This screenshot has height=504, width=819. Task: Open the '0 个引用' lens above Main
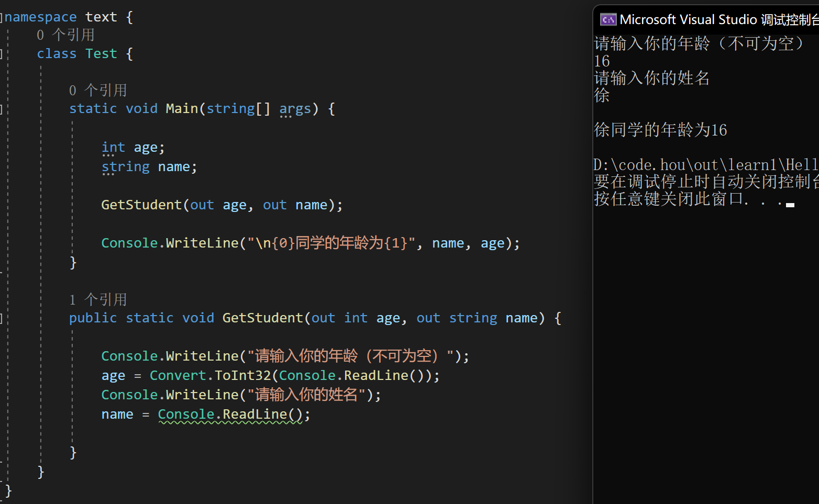coord(98,91)
